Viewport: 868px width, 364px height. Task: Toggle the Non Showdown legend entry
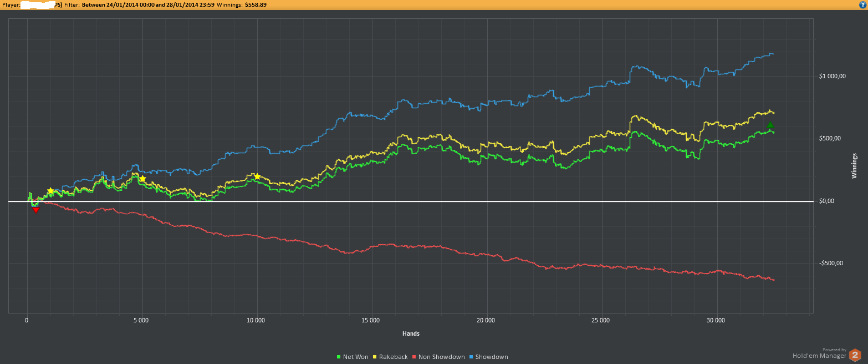(438, 357)
